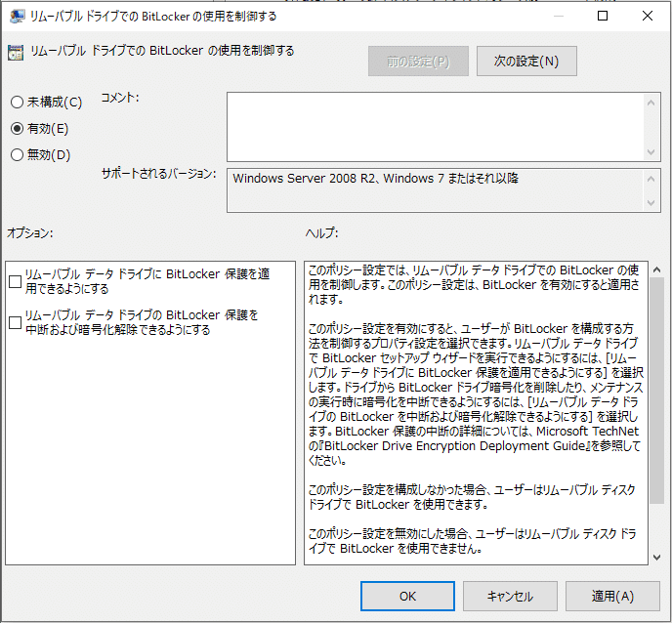Click inside the コメント text box
Image resolution: width=672 pixels, height=623 pixels.
point(435,127)
